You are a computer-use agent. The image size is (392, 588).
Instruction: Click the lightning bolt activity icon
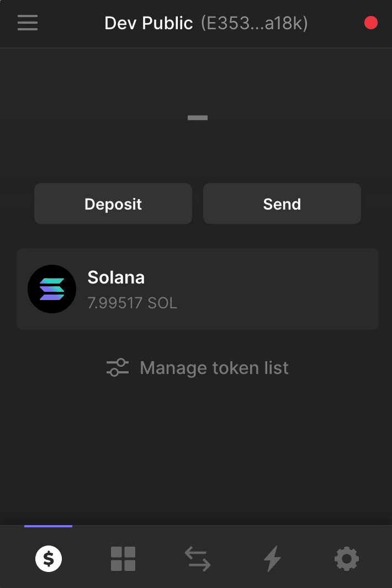point(272,558)
